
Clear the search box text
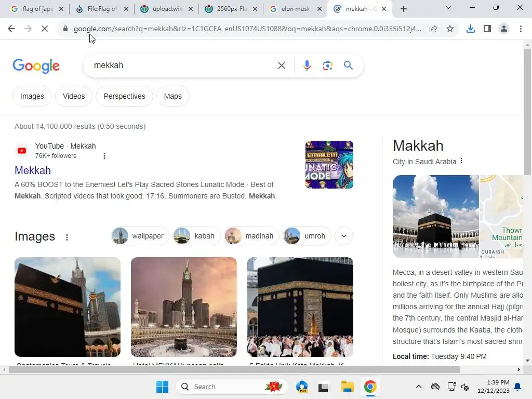[x=281, y=65]
